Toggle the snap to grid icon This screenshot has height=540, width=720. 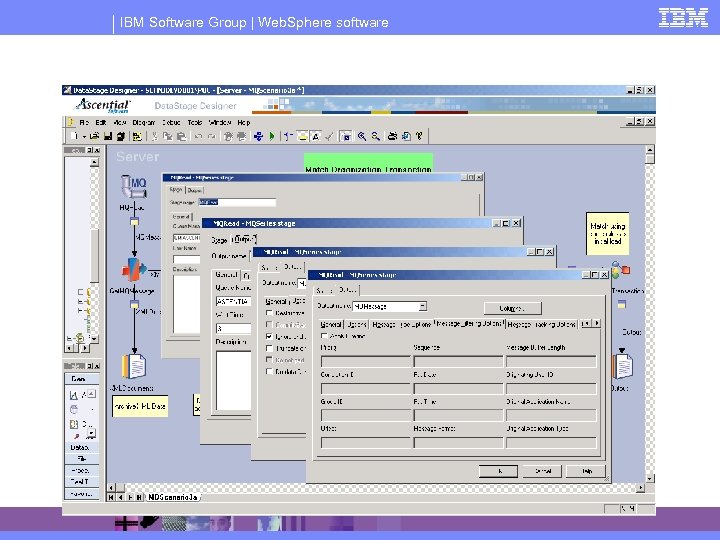tap(345, 136)
